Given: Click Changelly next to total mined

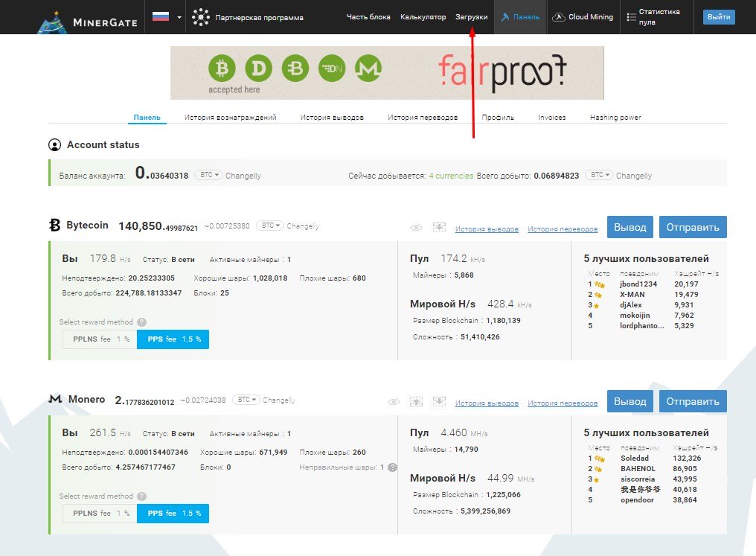Looking at the screenshot, I should pyautogui.click(x=633, y=176).
